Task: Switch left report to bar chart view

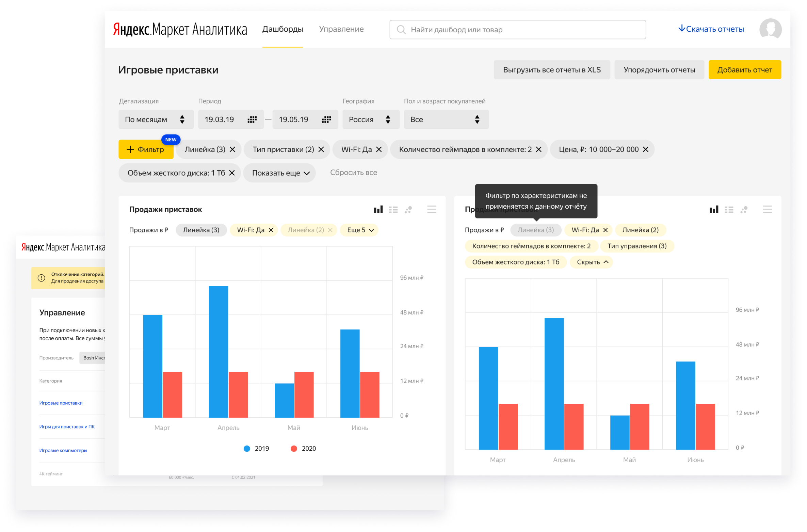Action: click(x=378, y=209)
